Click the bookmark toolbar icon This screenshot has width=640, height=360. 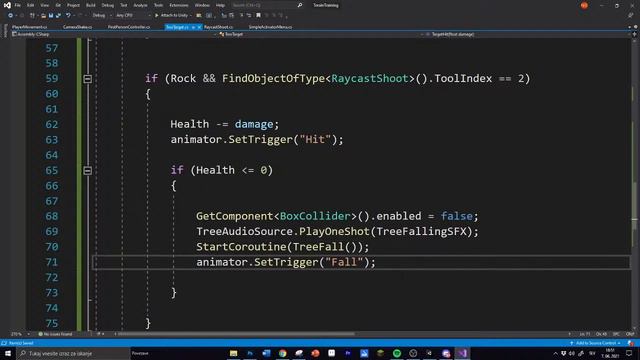click(258, 16)
